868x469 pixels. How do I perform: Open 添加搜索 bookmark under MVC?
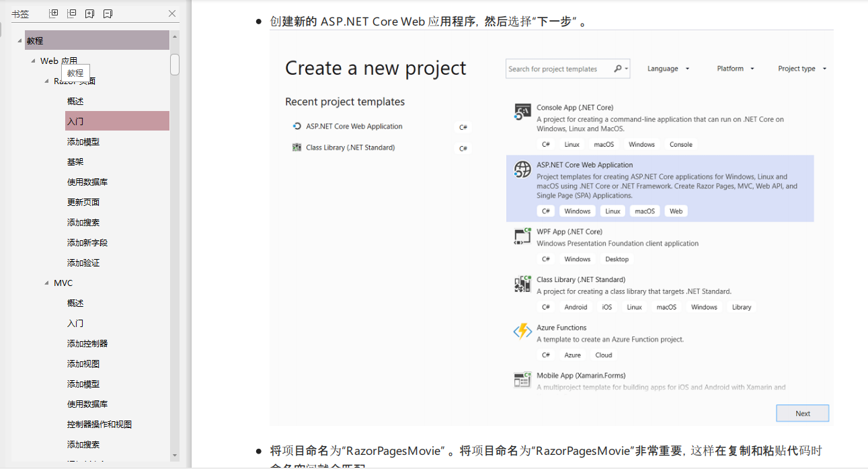click(83, 444)
